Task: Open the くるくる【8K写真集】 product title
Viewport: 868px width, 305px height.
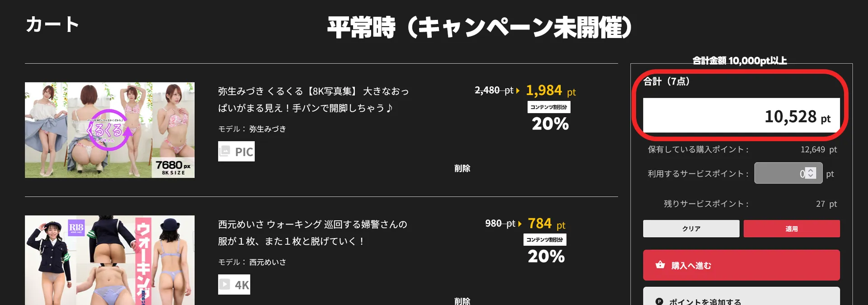Action: (x=313, y=100)
